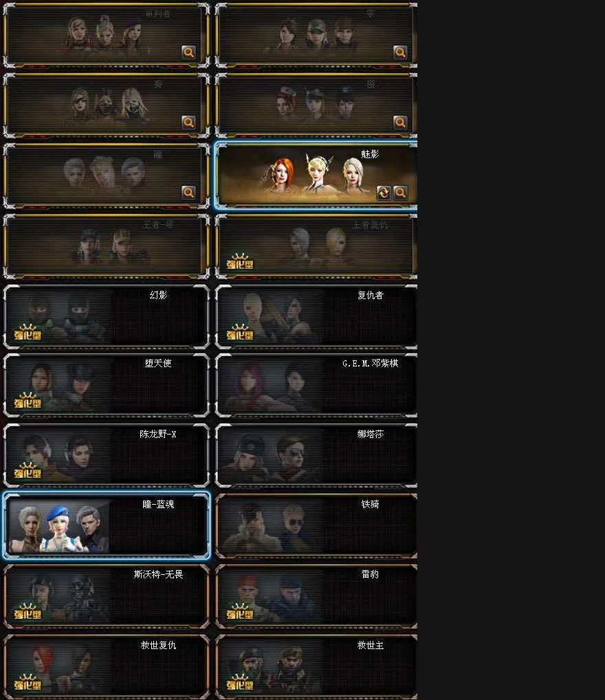The width and height of the screenshot is (605, 700).
Task: Click the magnifier icon on the 魅影 card
Action: pyautogui.click(x=401, y=193)
